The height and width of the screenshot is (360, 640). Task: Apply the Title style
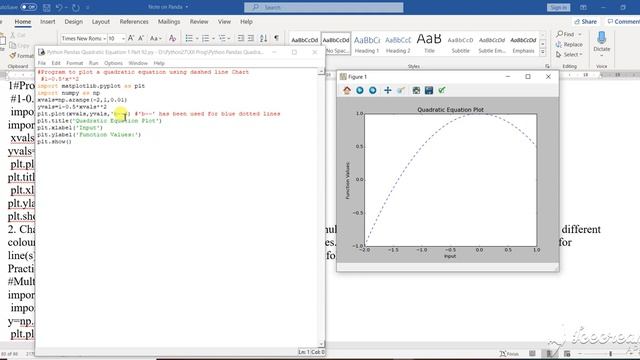(429, 44)
